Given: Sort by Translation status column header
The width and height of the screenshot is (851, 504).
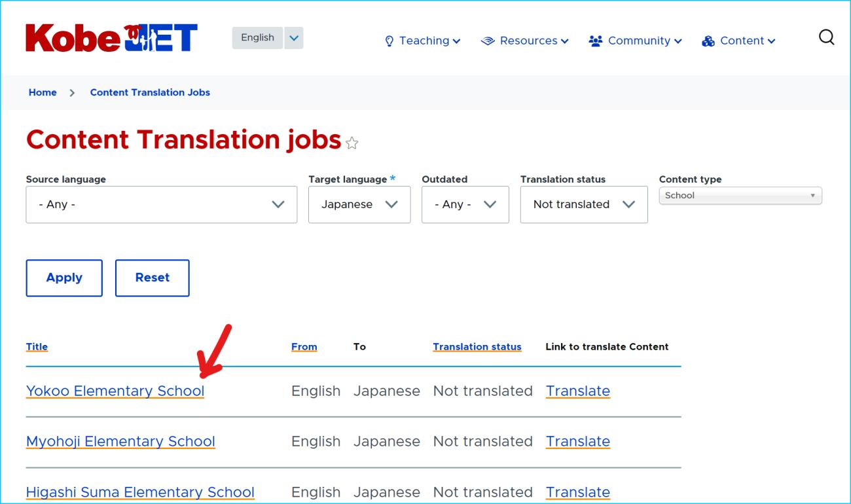Looking at the screenshot, I should [x=477, y=347].
